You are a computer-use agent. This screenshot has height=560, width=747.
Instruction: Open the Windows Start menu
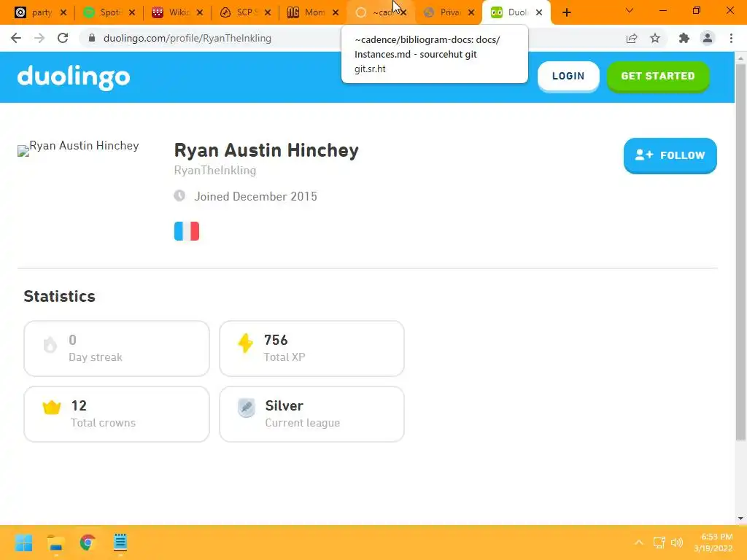click(23, 542)
